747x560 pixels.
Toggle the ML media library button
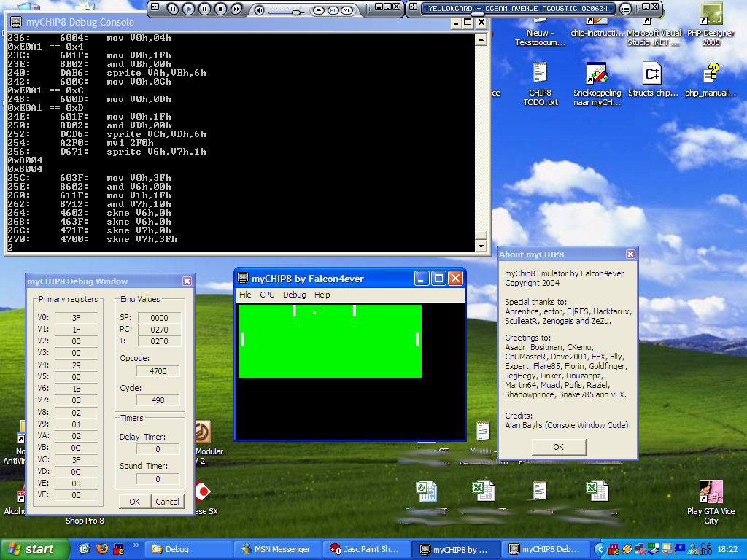[x=347, y=9]
